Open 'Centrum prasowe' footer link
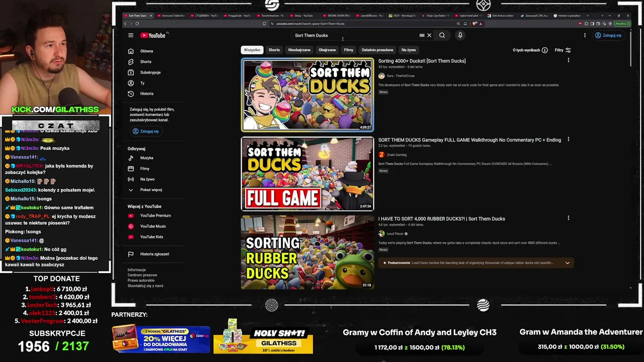The width and height of the screenshot is (644, 362). tap(142, 275)
